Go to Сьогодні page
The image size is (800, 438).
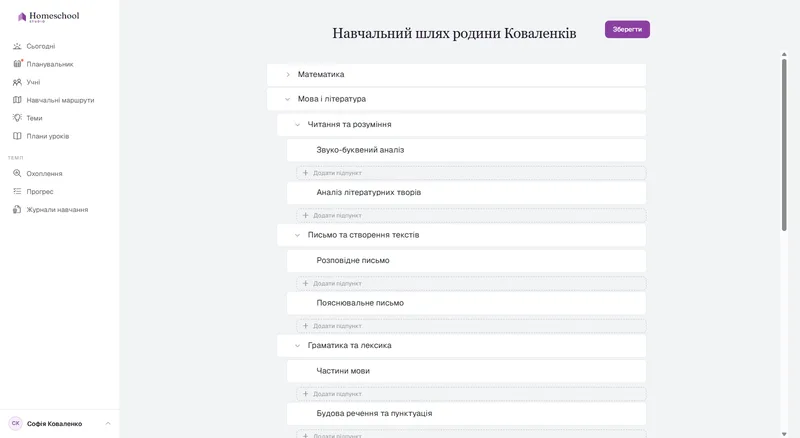[41, 46]
